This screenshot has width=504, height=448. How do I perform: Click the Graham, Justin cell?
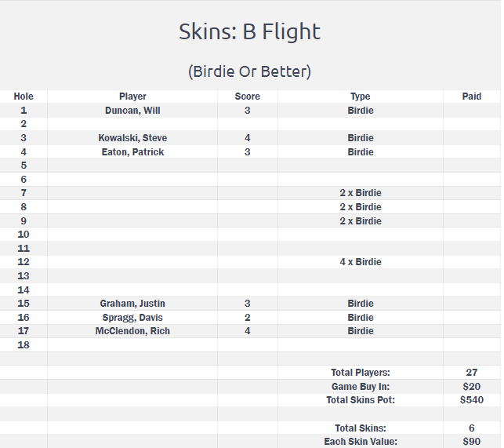point(132,303)
